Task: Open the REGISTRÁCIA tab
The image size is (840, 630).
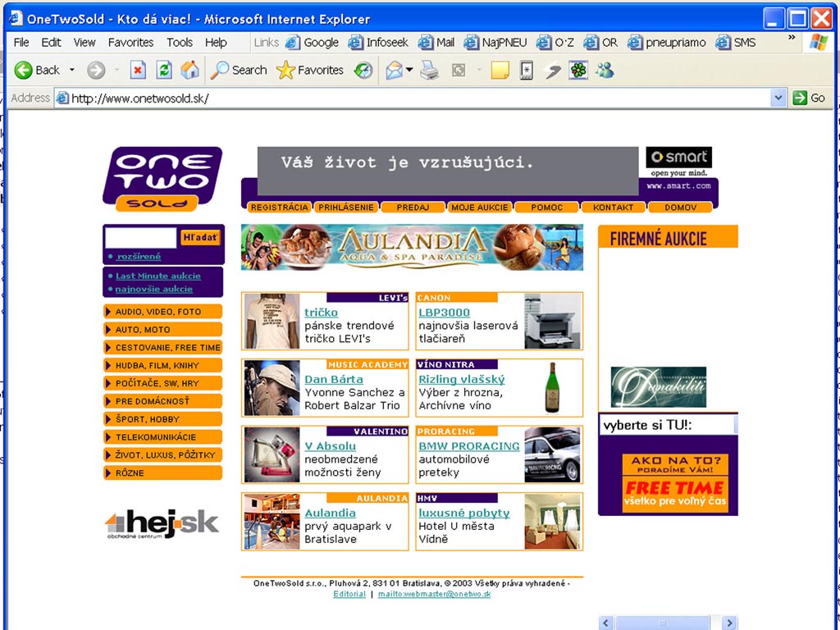Action: point(279,208)
